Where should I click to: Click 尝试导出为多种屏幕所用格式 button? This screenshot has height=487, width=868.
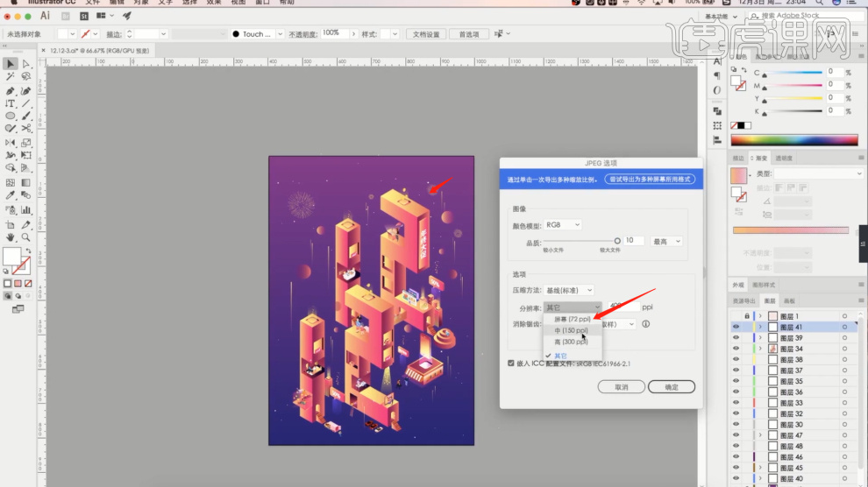click(650, 179)
